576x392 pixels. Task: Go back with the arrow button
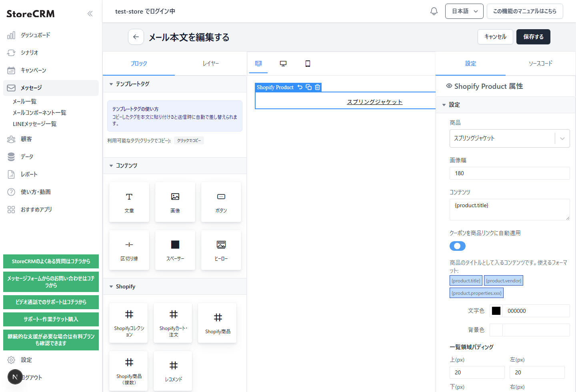pos(136,37)
